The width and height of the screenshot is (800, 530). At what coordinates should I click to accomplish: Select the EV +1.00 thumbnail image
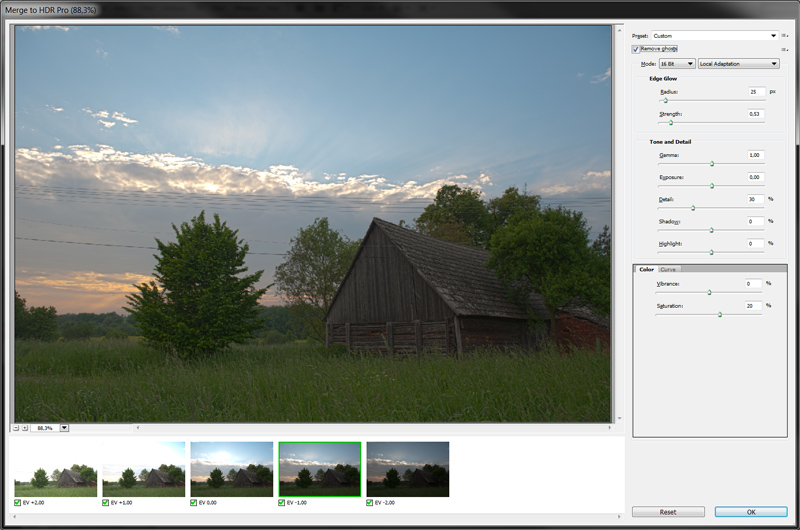143,469
